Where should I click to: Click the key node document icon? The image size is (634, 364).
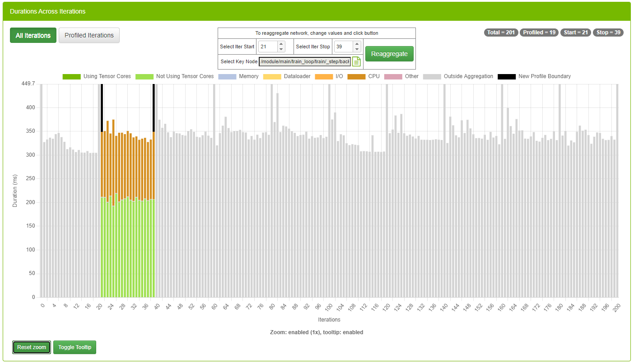(x=356, y=61)
